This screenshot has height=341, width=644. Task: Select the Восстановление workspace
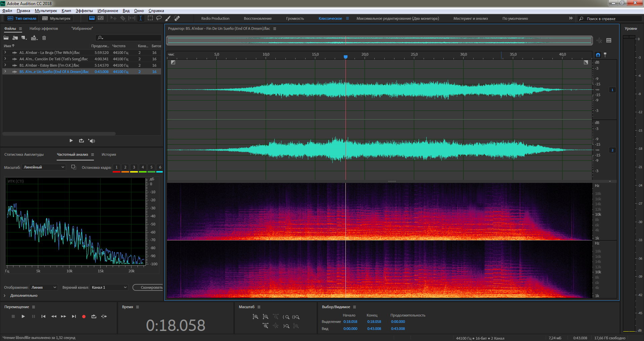click(x=258, y=18)
